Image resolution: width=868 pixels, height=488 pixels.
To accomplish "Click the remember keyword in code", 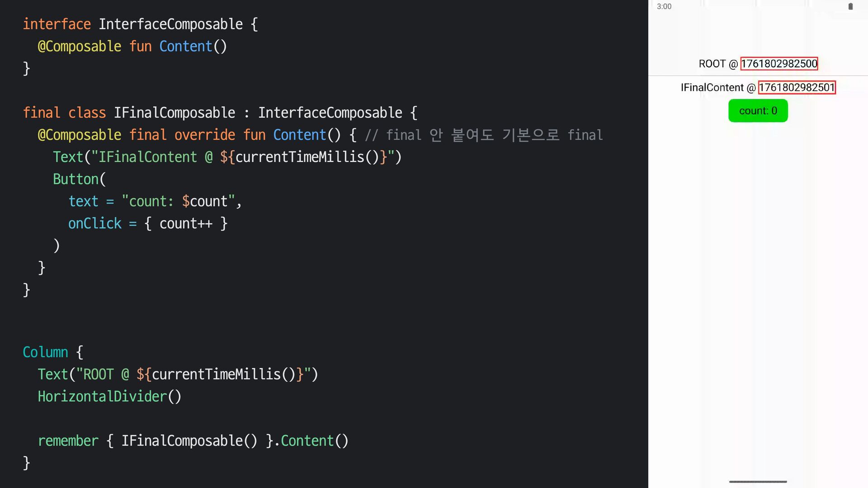I will point(68,441).
